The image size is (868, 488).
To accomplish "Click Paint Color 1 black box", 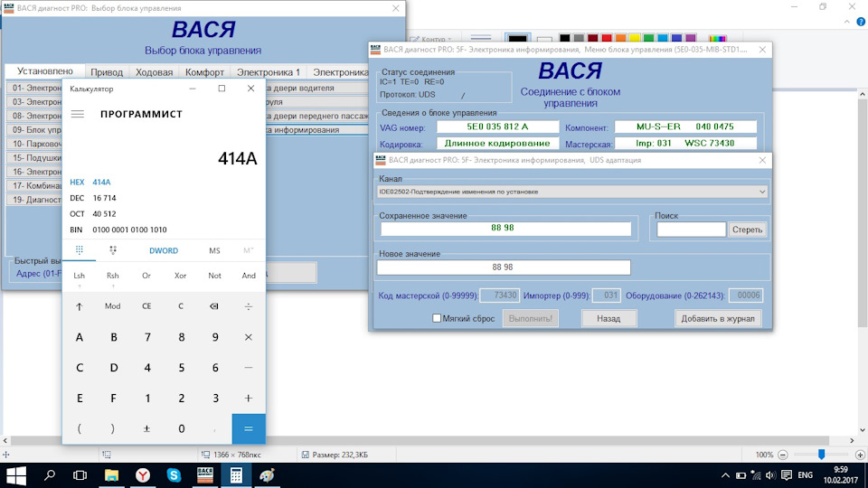I will pos(517,38).
